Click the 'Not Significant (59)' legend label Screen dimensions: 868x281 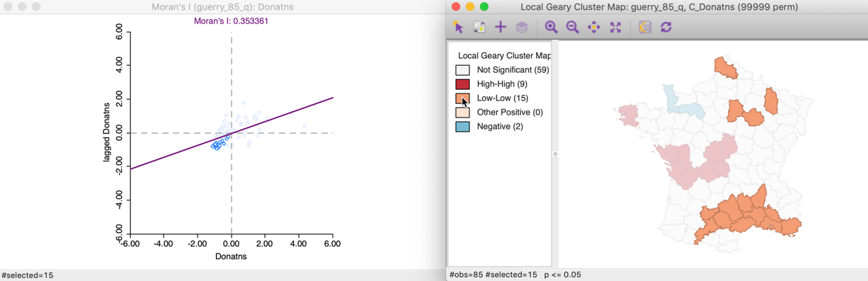(x=513, y=70)
